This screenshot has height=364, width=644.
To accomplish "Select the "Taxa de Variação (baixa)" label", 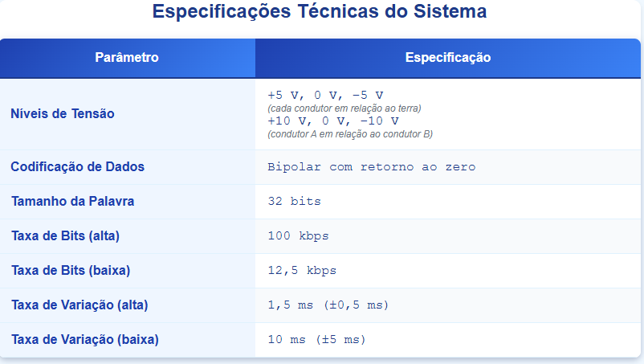I will [84, 340].
